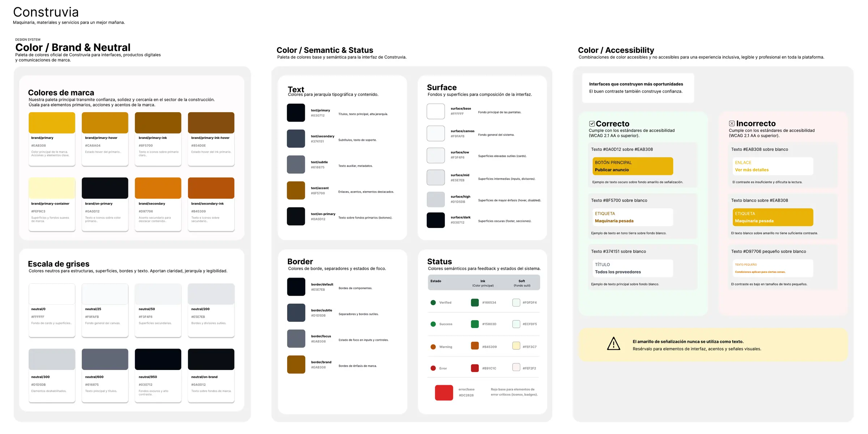Image resolution: width=868 pixels, height=434 pixels.
Task: Click the Construvia title
Action: pos(46,12)
